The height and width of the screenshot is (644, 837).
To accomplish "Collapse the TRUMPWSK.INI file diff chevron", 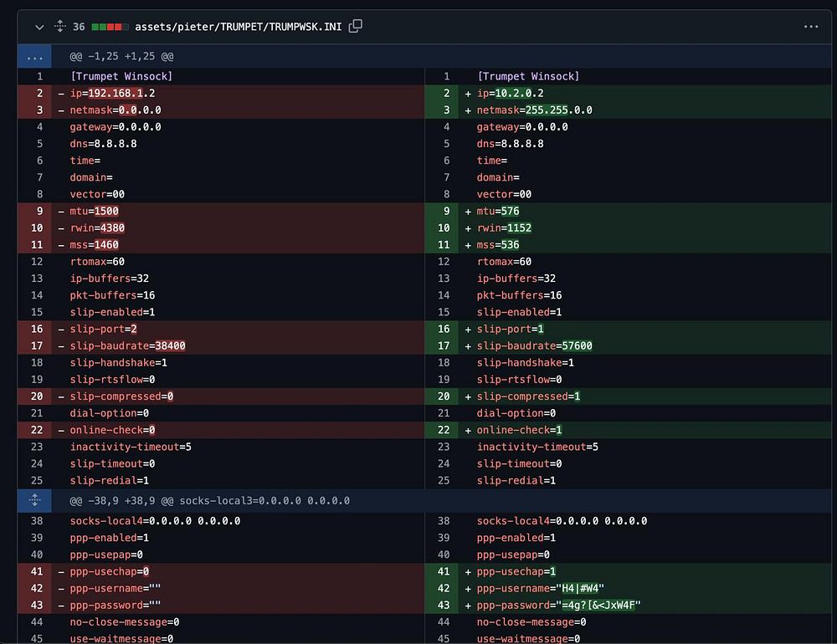I will (39, 27).
